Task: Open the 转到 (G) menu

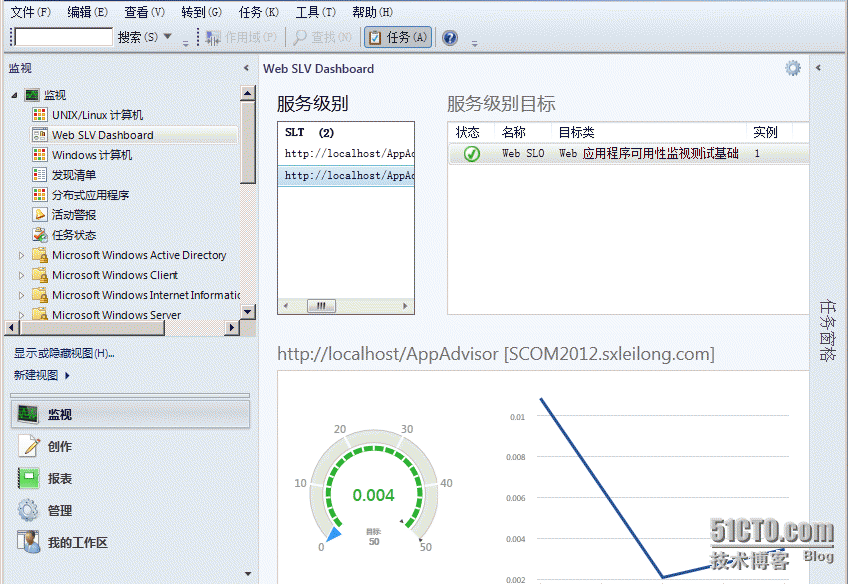Action: point(201,12)
